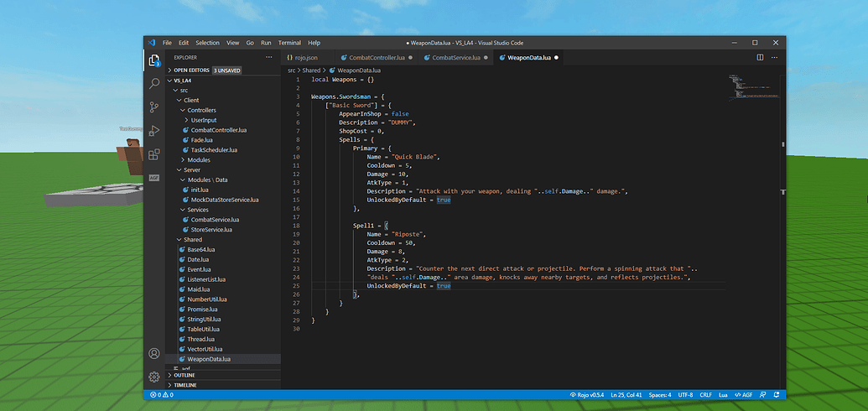
Task: Open the Accounts menu in the activity bar
Action: [154, 353]
